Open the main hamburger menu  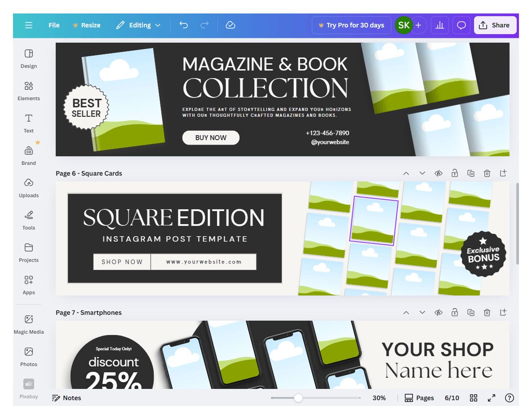[x=29, y=25]
